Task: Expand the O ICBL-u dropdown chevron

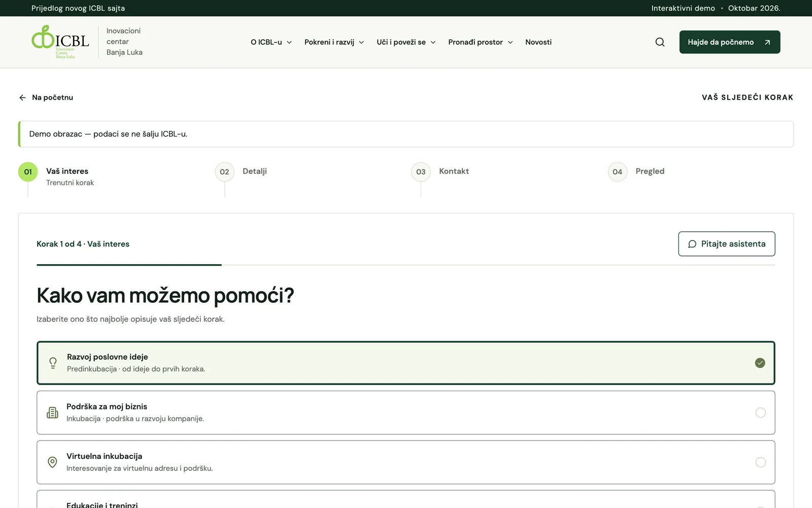Action: coord(289,42)
